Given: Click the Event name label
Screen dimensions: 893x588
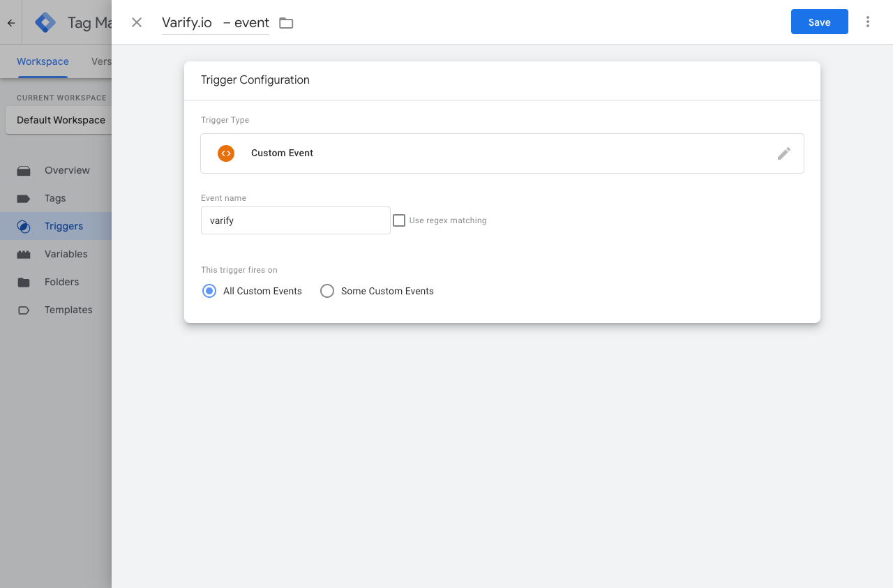Looking at the screenshot, I should coord(223,198).
